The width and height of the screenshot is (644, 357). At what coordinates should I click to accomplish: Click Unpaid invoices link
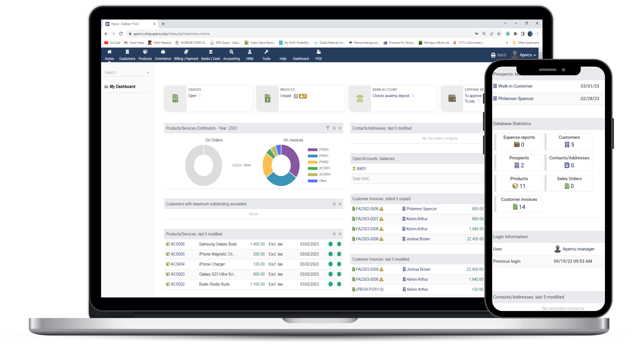pos(285,96)
